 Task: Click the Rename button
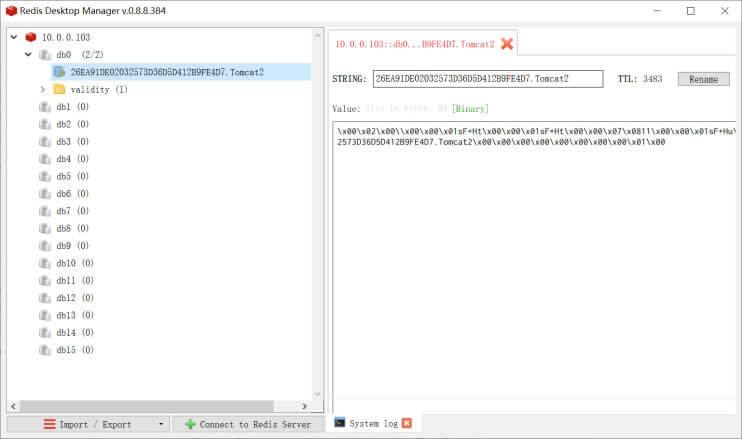(704, 79)
